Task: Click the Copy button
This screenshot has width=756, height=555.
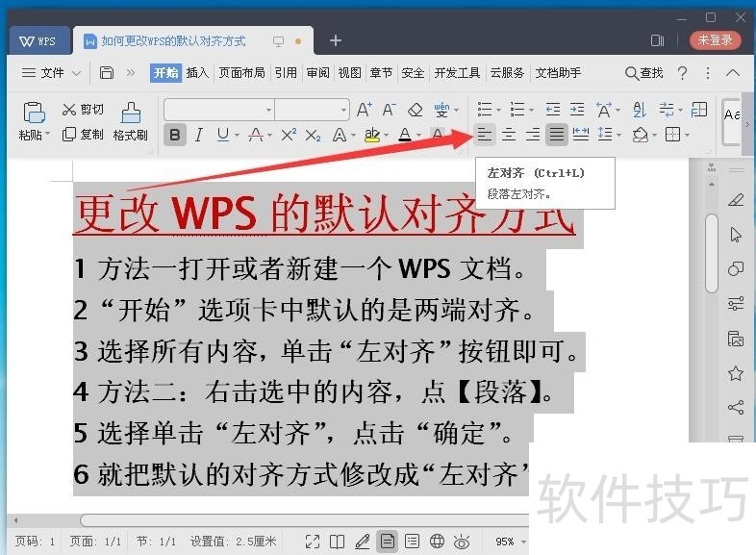Action: tap(83, 134)
